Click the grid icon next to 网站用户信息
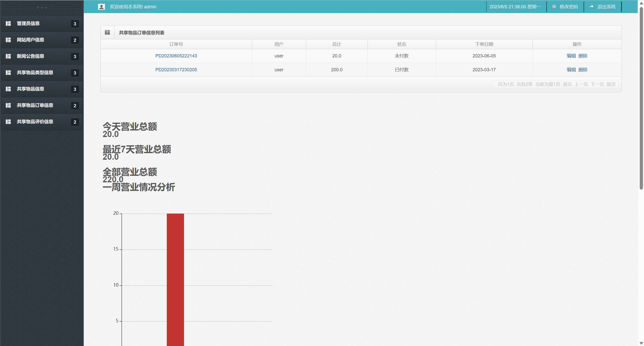The height and width of the screenshot is (346, 644). point(8,40)
